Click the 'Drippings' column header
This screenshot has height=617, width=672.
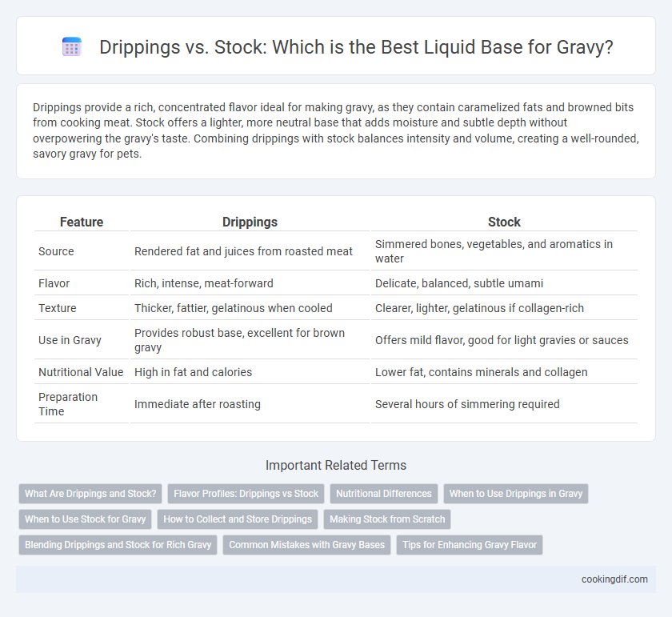[x=250, y=222]
